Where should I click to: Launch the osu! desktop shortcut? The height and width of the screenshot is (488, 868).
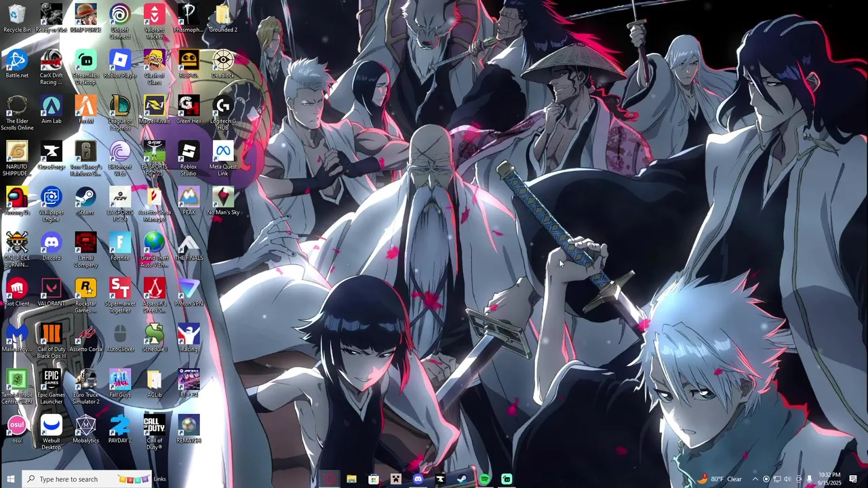coord(17,428)
